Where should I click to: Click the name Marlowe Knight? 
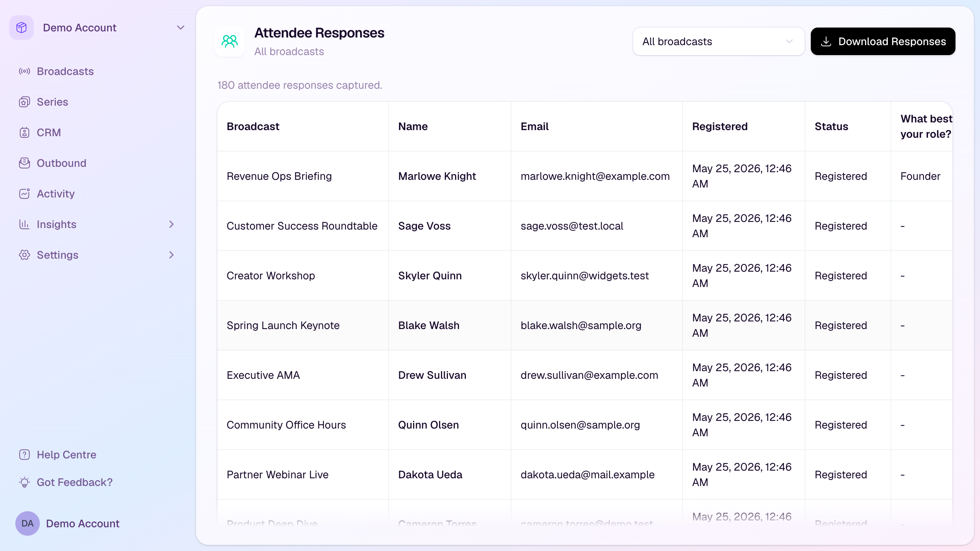pos(437,176)
